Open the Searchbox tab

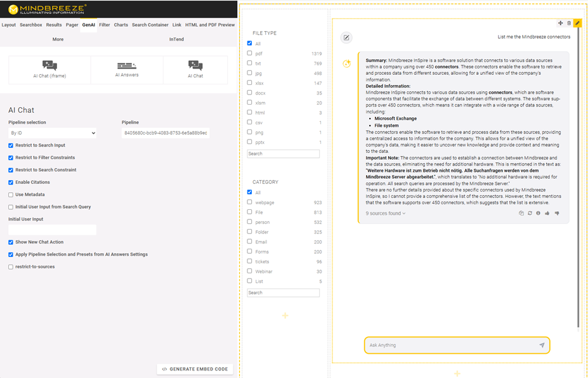[30, 25]
